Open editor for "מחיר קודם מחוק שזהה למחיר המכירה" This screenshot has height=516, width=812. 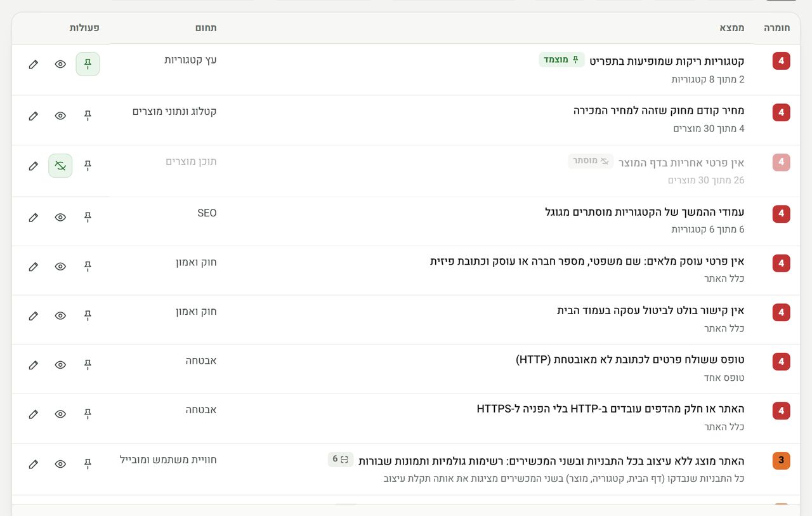[34, 116]
